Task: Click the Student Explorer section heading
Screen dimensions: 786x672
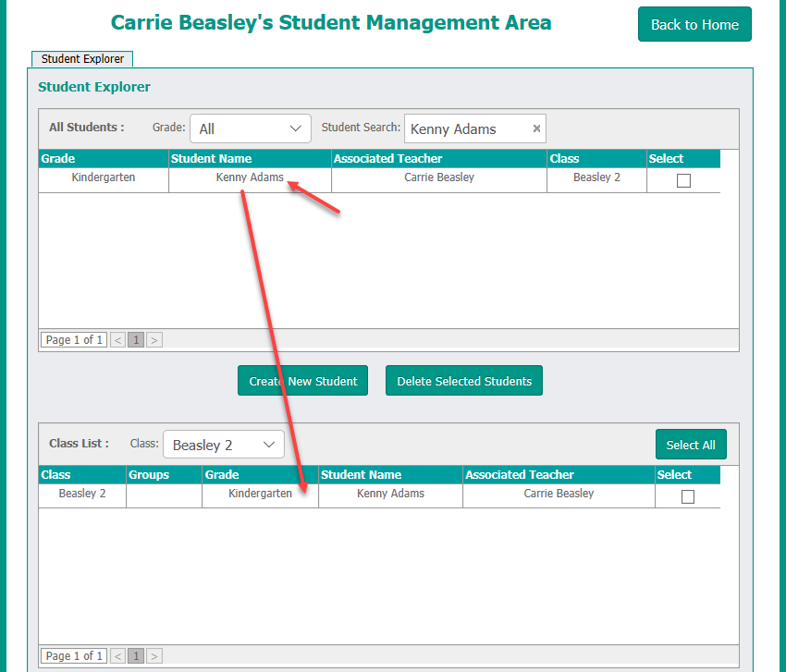Action: (x=94, y=87)
